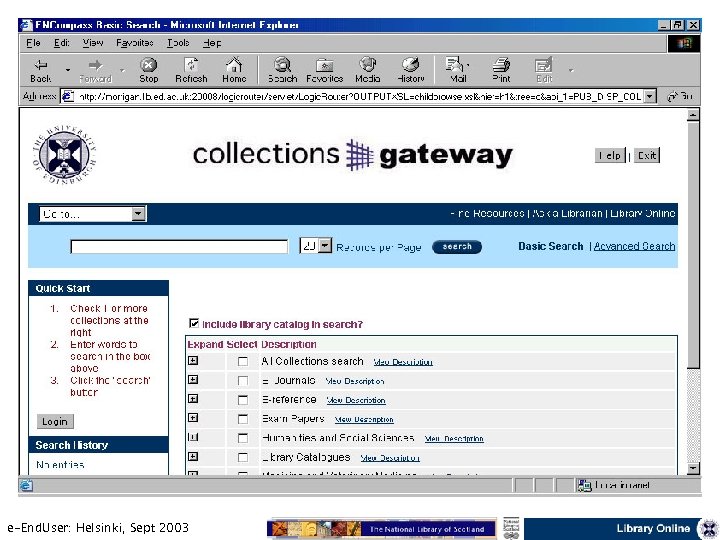Expand Humanities and Social Sciences row
The height and width of the screenshot is (540, 720).
coord(193,437)
